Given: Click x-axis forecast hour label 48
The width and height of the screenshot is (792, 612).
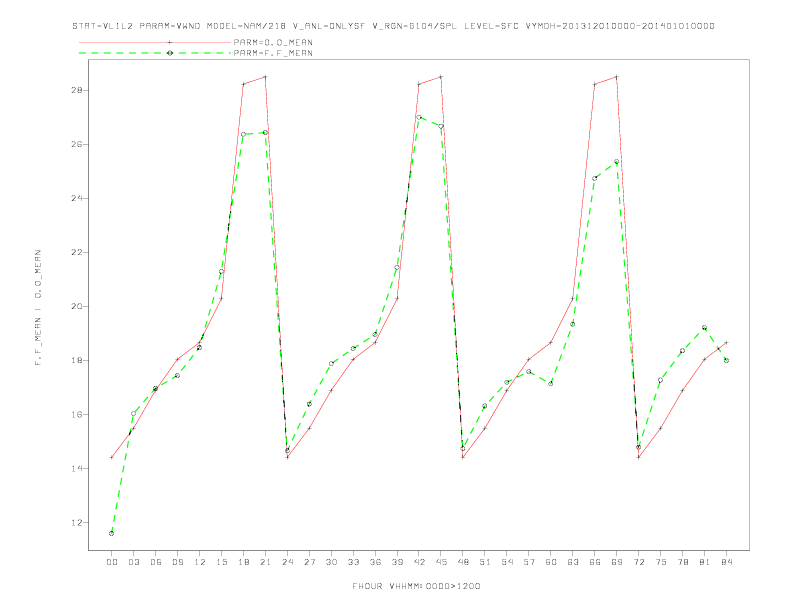Looking at the screenshot, I should pos(463,562).
